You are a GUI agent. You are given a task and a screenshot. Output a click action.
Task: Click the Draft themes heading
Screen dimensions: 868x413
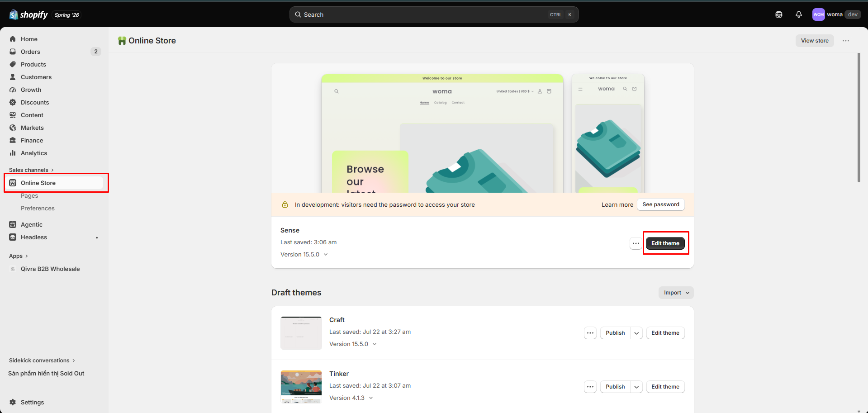tap(296, 293)
